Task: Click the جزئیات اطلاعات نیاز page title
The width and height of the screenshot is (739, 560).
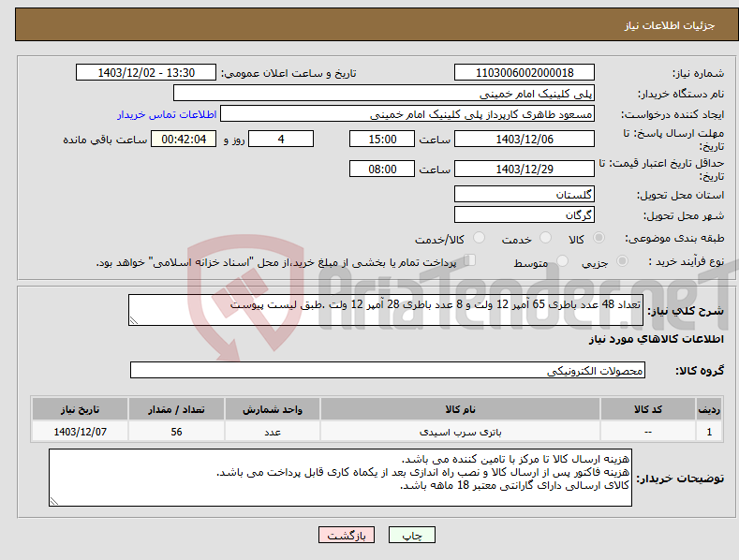Action: pyautogui.click(x=670, y=25)
